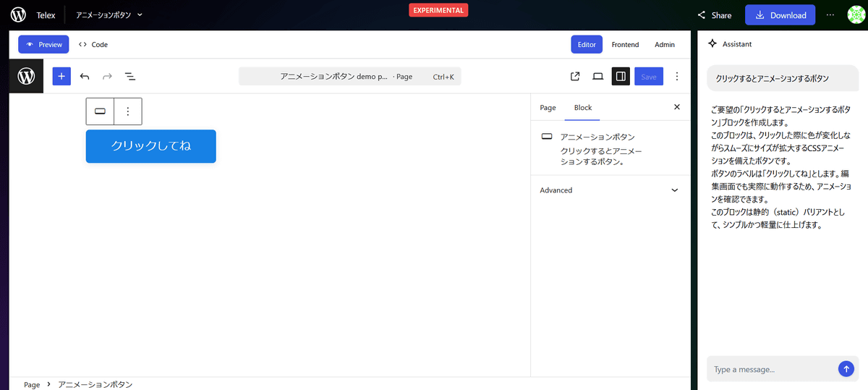The width and height of the screenshot is (868, 390).
Task: Click the desktop device preview icon
Action: click(x=598, y=76)
